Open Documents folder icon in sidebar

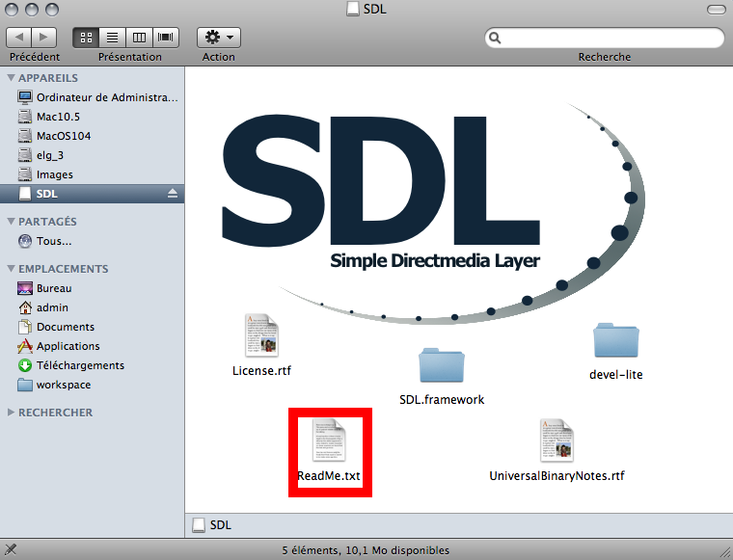pos(25,327)
